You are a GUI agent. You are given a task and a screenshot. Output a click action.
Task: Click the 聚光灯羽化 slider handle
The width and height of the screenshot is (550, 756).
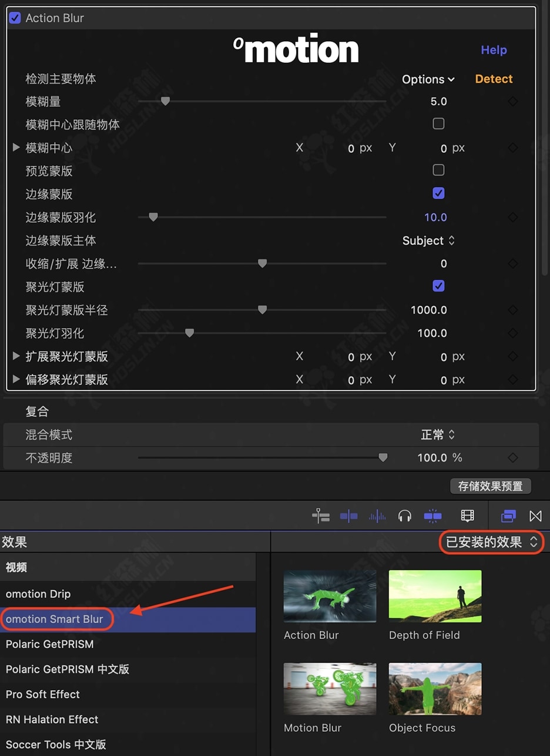tap(189, 333)
